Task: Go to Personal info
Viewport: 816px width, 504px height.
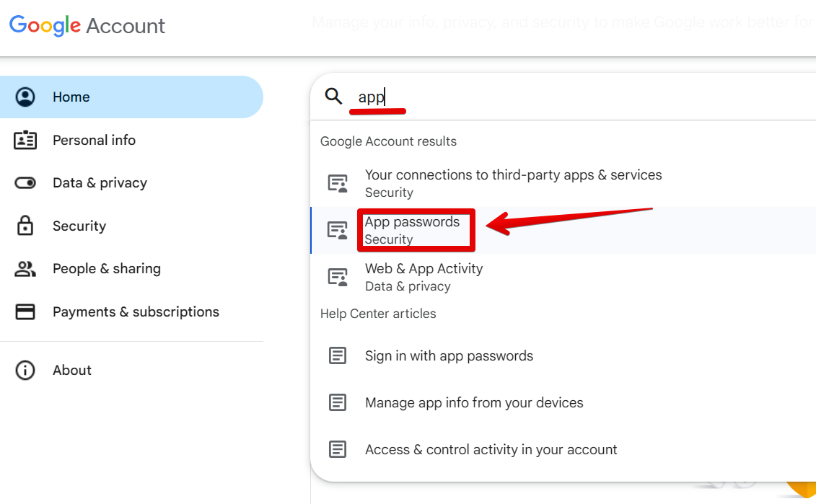Action: tap(131, 140)
